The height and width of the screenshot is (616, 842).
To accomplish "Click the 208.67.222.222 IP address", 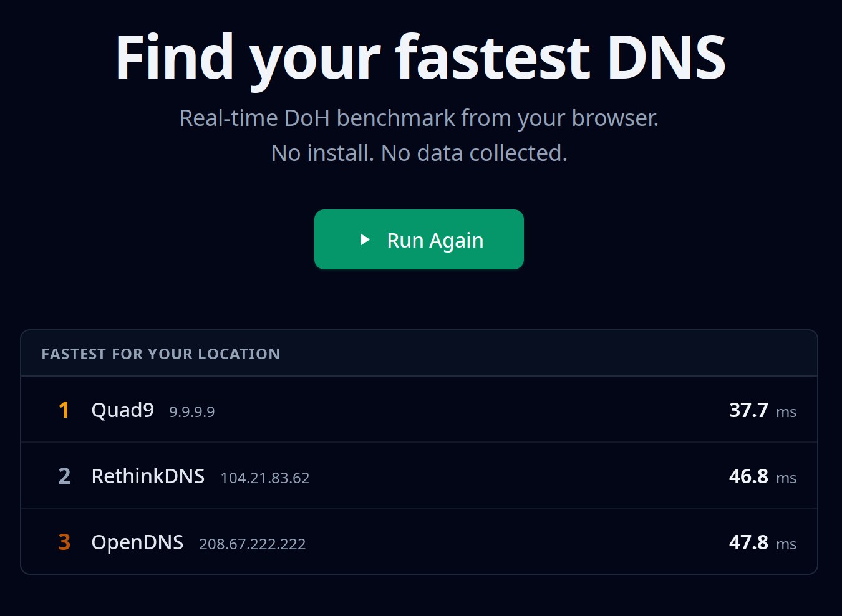I will (252, 544).
